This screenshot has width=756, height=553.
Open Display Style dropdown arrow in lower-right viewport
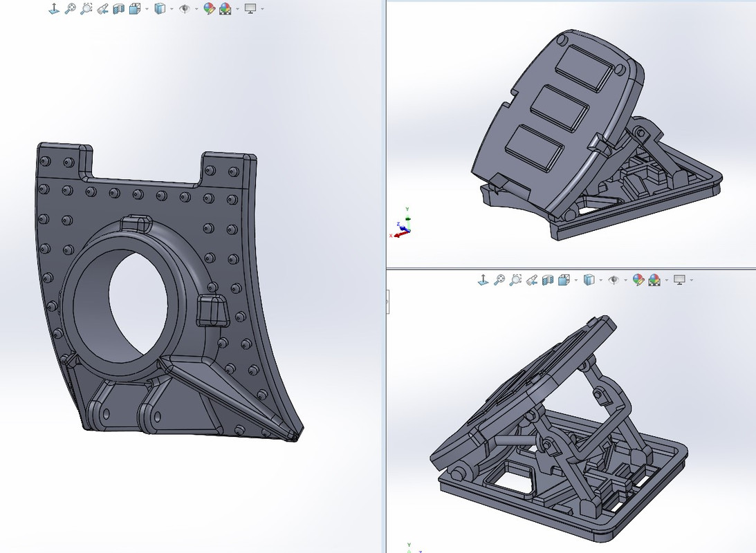click(601, 280)
